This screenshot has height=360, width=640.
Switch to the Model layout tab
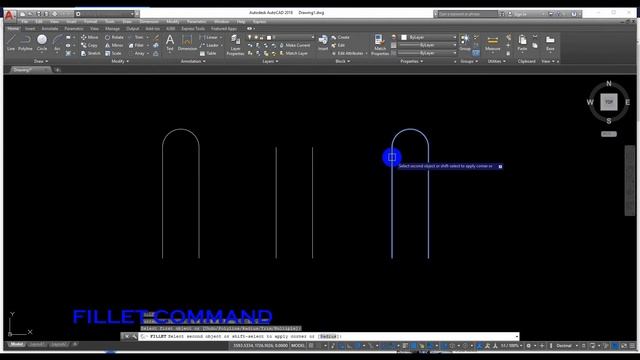16,345
